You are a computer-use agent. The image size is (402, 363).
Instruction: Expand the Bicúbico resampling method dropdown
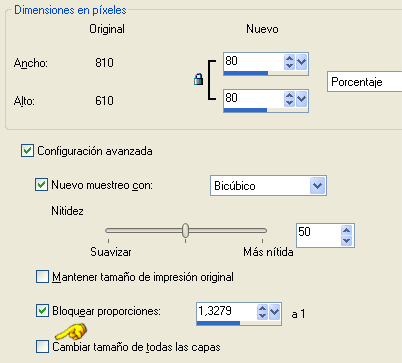pyautogui.click(x=317, y=185)
